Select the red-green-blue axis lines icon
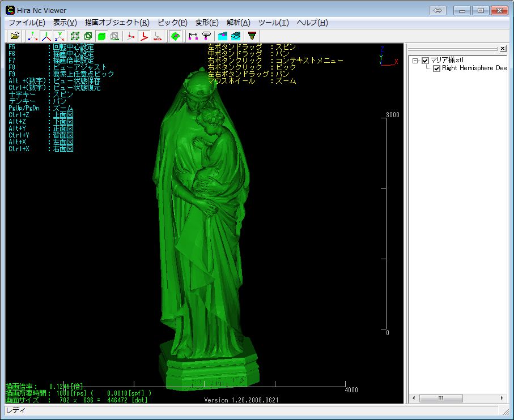The height and width of the screenshot is (420, 514). (x=46, y=36)
